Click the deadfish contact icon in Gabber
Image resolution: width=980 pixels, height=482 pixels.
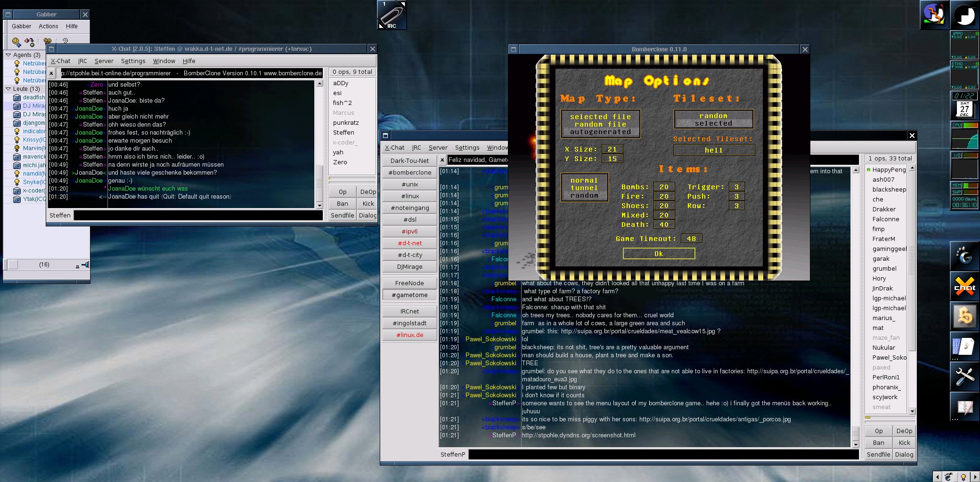(x=17, y=97)
